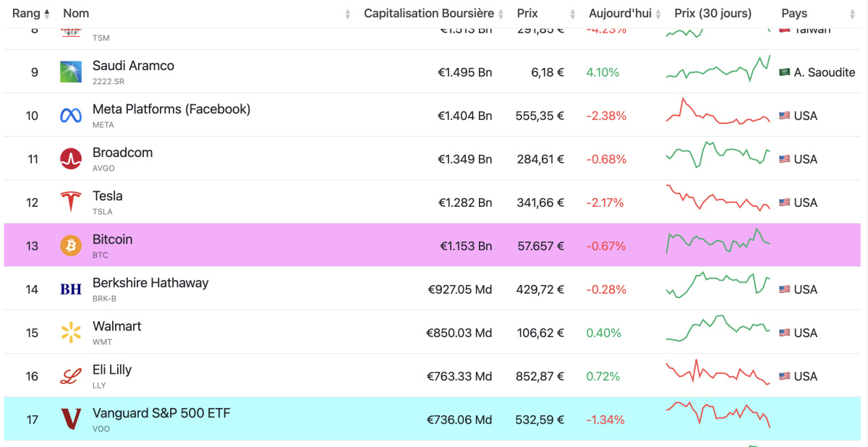
Task: Click the €927.05 Md market cap value
Action: tap(459, 289)
